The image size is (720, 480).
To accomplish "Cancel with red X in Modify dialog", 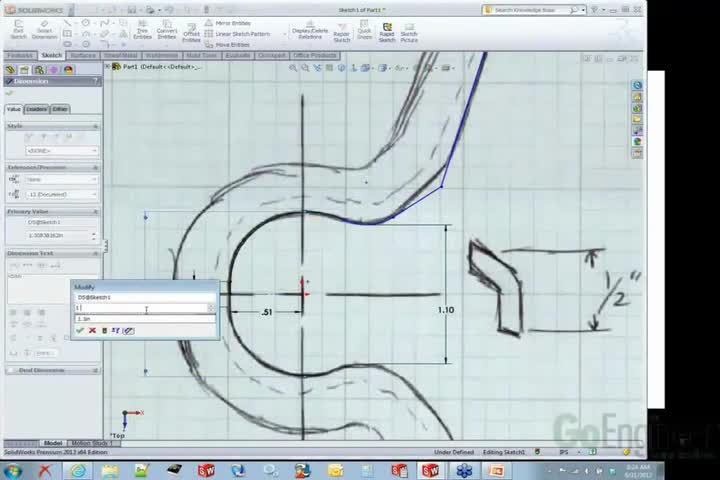I will [92, 331].
